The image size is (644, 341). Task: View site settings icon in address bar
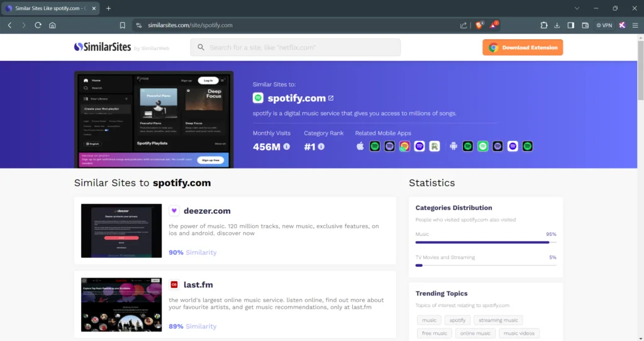click(139, 25)
